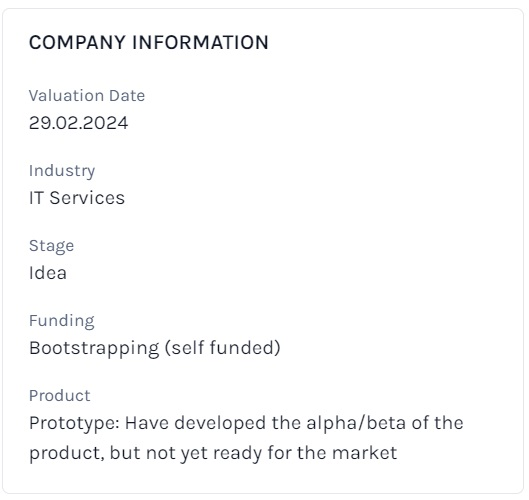Click the word Prototype in product description
The image size is (529, 500).
pyautogui.click(x=72, y=424)
